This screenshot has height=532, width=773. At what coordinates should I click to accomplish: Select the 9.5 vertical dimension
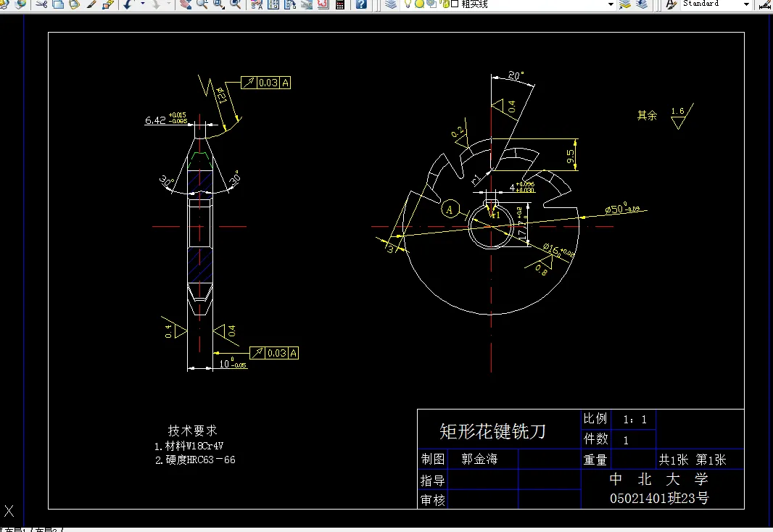pyautogui.click(x=571, y=157)
